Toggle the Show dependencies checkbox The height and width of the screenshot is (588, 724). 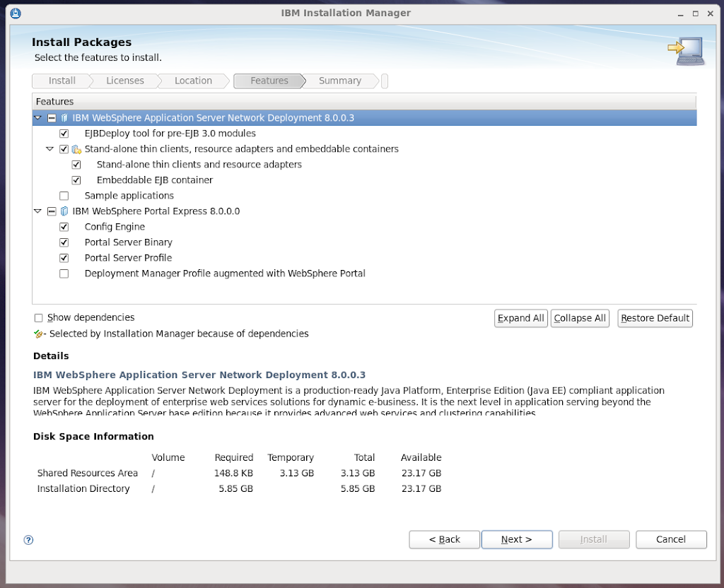pos(39,318)
